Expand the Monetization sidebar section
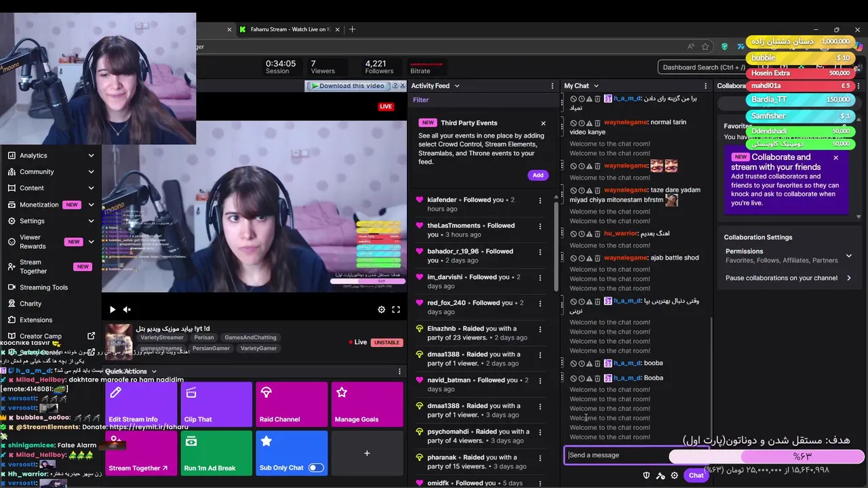Screen dimensions: 868x488 pyautogui.click(x=91, y=204)
